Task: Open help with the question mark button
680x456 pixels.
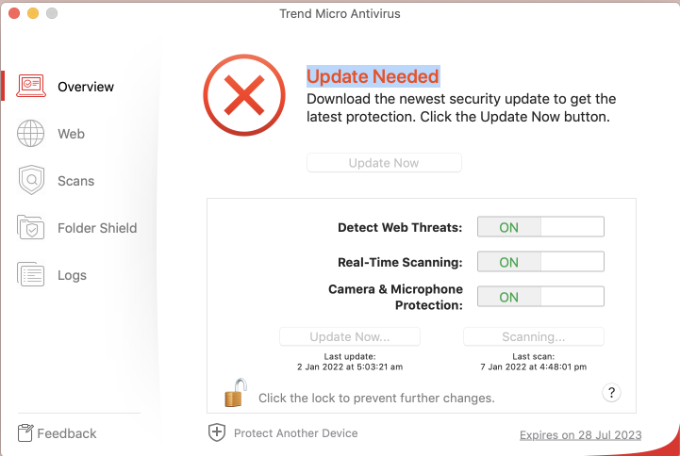Action: [x=611, y=393]
